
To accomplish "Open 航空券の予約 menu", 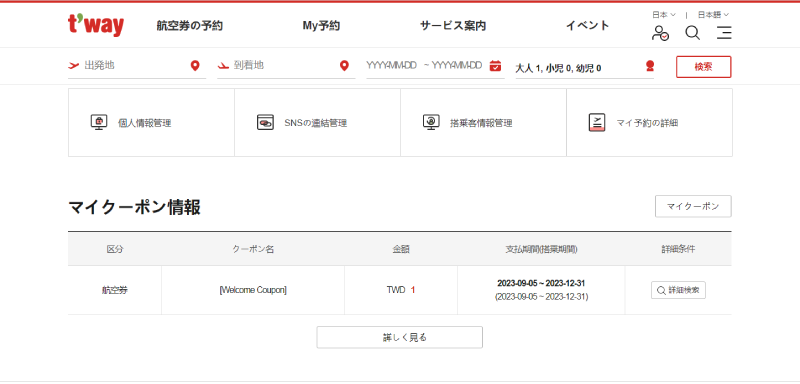I will [x=190, y=26].
